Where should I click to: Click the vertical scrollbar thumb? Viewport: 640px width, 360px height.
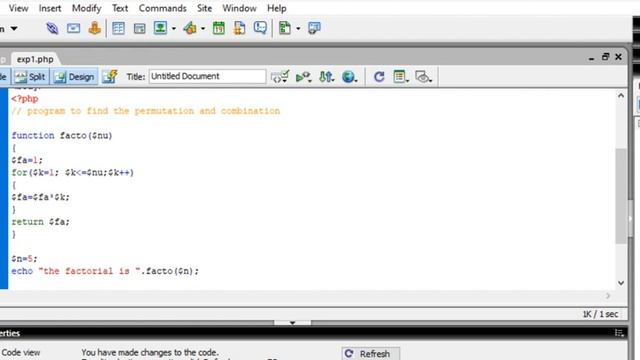621,196
